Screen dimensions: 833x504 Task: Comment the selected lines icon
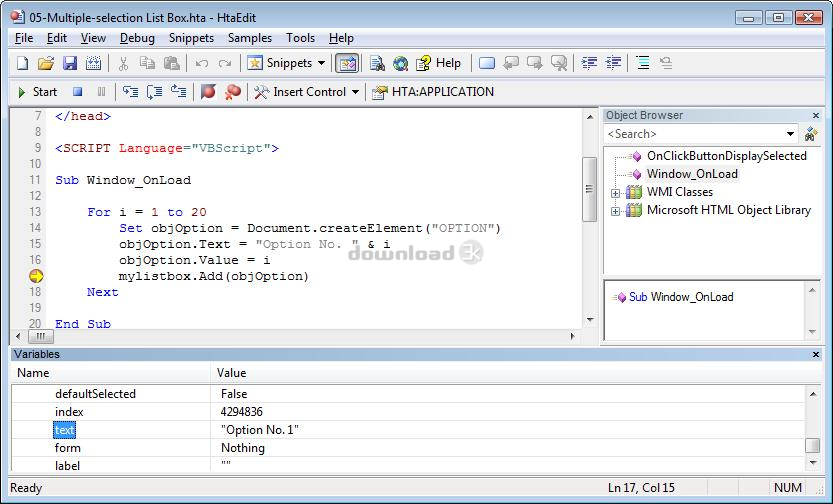(x=643, y=63)
